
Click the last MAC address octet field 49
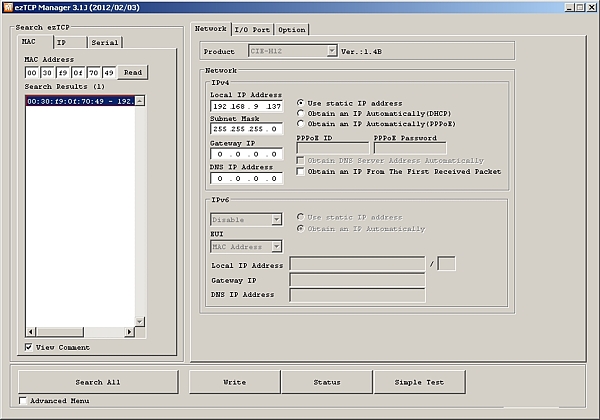(109, 72)
